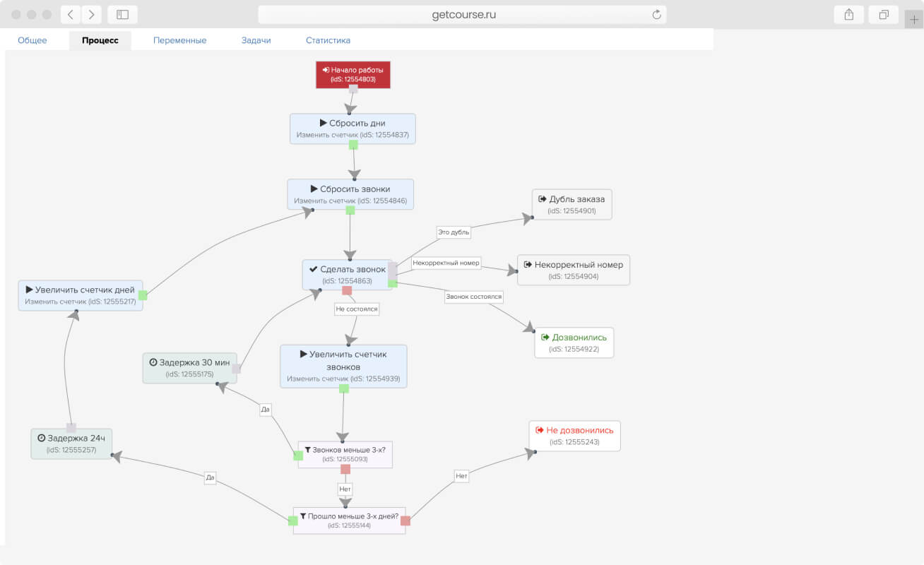The height and width of the screenshot is (565, 924).
Task: Select the Не состоялся transition label
Action: coord(357,309)
